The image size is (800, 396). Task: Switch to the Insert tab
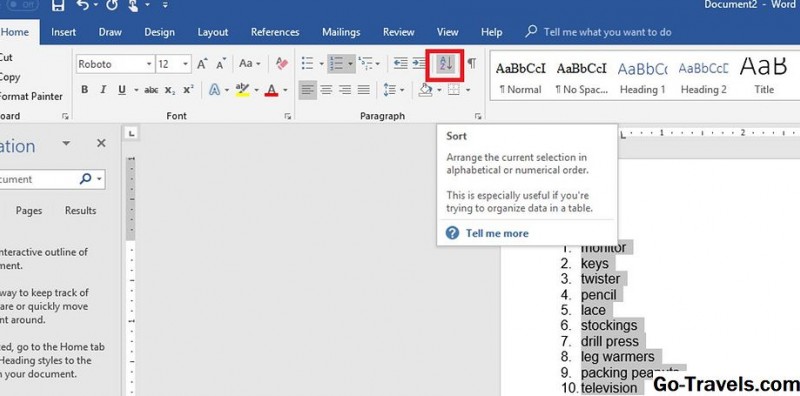click(x=63, y=32)
